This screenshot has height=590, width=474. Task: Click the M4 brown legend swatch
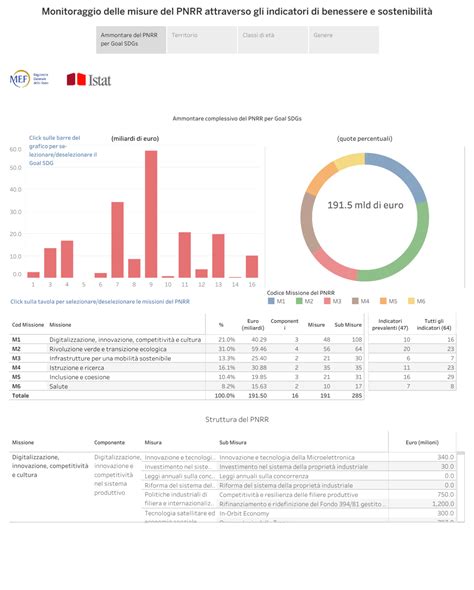click(355, 301)
